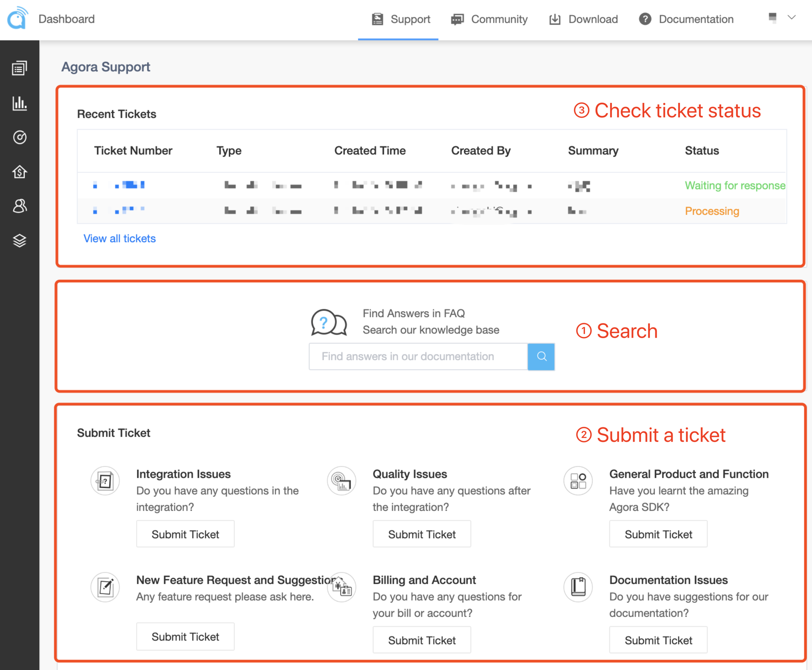Open the project list sidebar icon

(x=20, y=68)
